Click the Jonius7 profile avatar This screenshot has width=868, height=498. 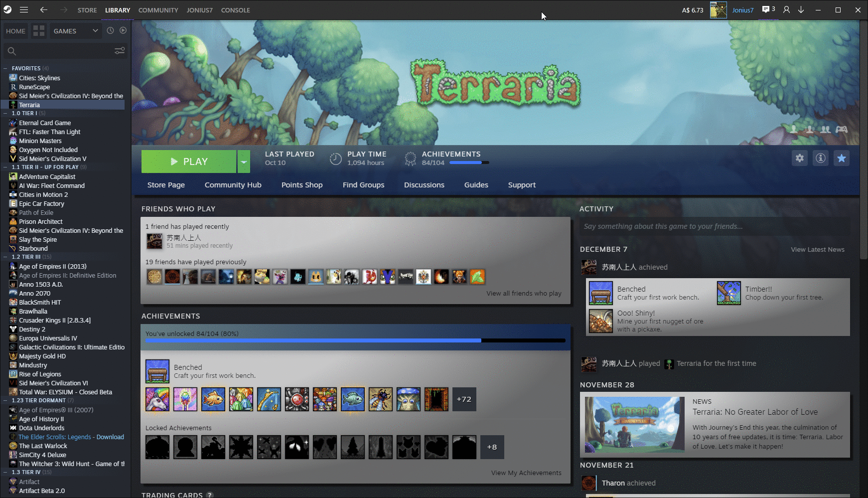coord(718,10)
